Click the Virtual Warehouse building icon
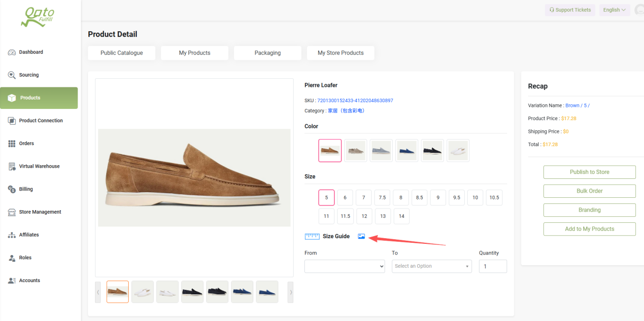 tap(12, 167)
